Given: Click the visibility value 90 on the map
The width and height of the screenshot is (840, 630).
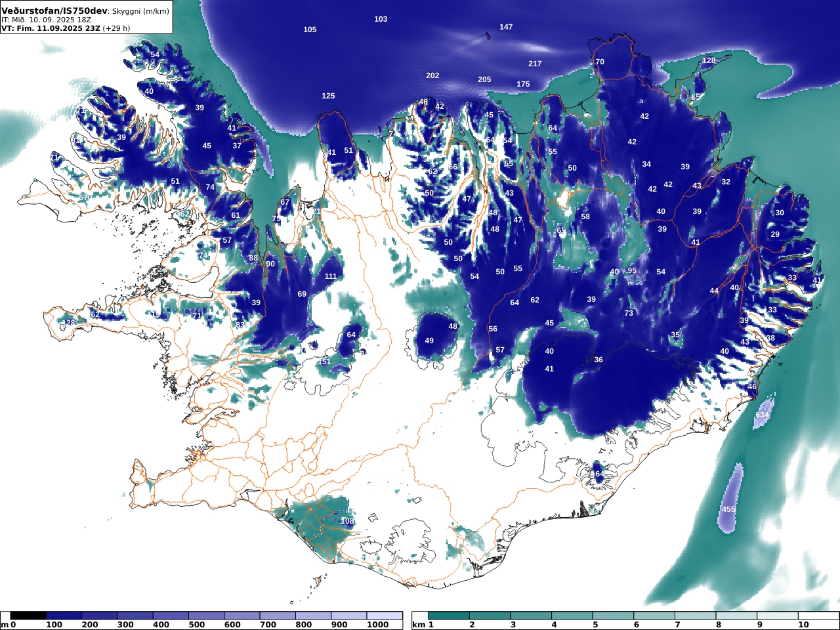Looking at the screenshot, I should click(270, 264).
